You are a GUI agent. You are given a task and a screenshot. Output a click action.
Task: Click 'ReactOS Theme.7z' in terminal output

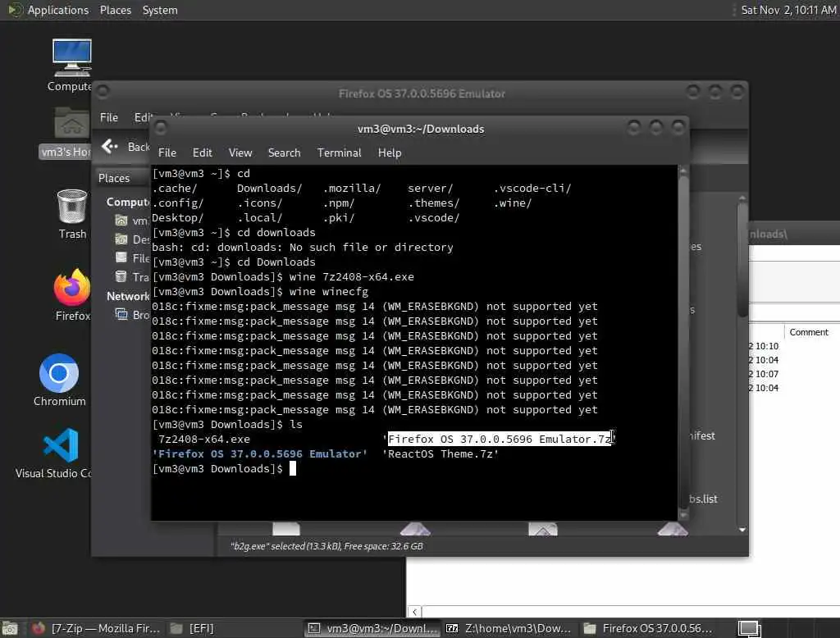coord(441,454)
